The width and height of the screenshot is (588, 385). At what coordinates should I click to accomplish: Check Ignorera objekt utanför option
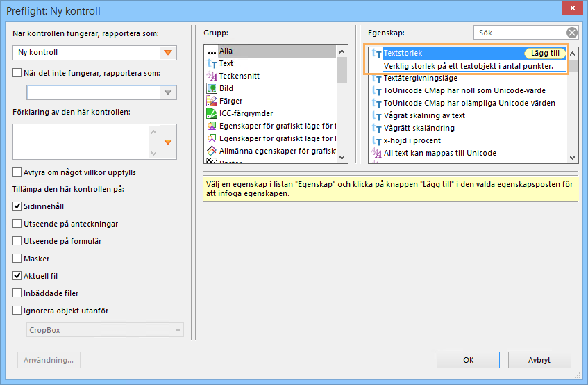coord(17,311)
